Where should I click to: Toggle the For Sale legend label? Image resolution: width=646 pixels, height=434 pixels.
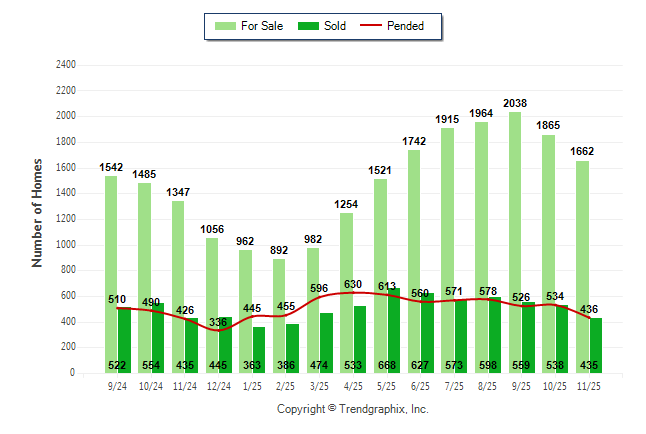click(x=262, y=26)
